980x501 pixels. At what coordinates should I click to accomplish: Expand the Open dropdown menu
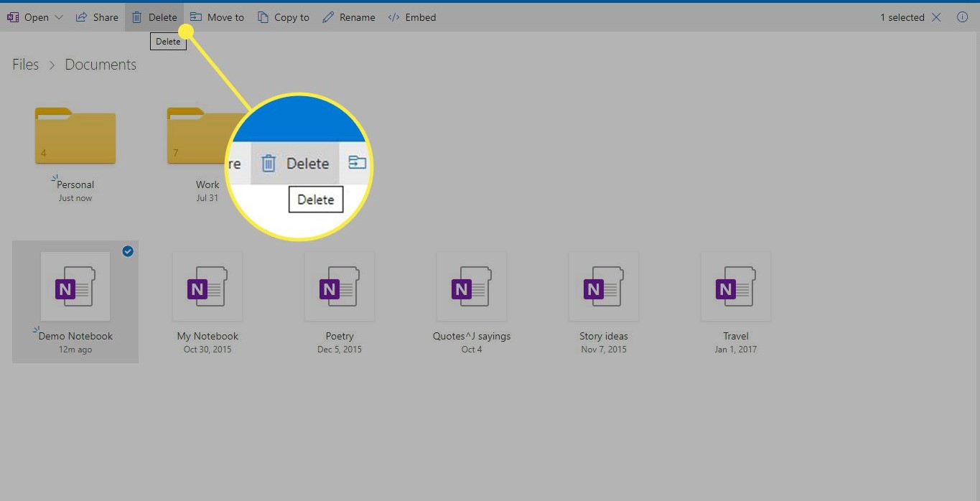coord(59,17)
